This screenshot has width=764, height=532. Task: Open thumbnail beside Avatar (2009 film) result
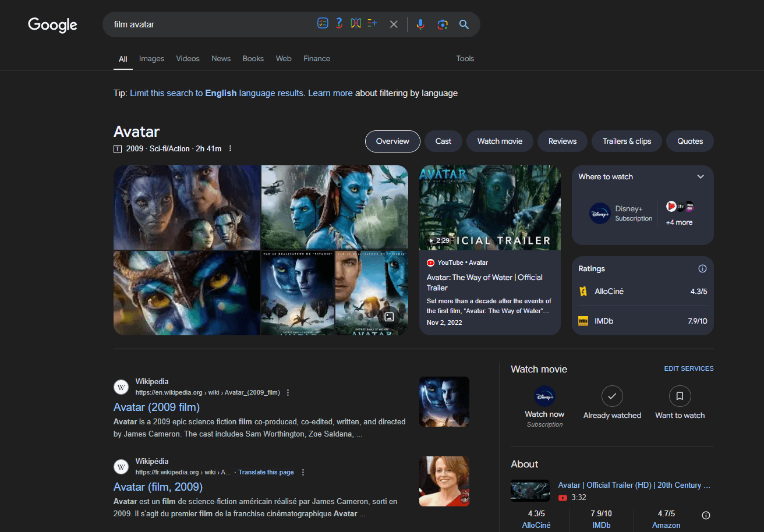(444, 402)
